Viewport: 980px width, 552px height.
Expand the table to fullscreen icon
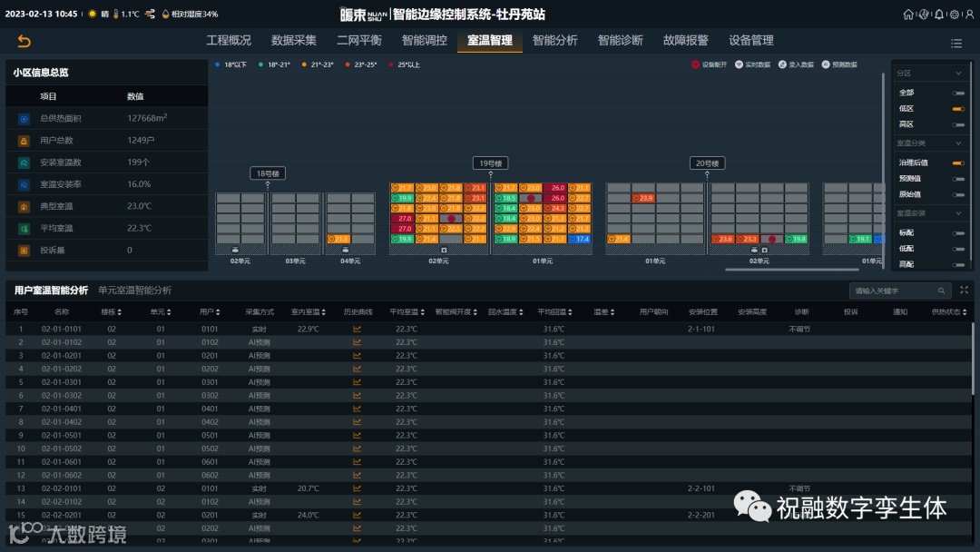click(x=964, y=290)
